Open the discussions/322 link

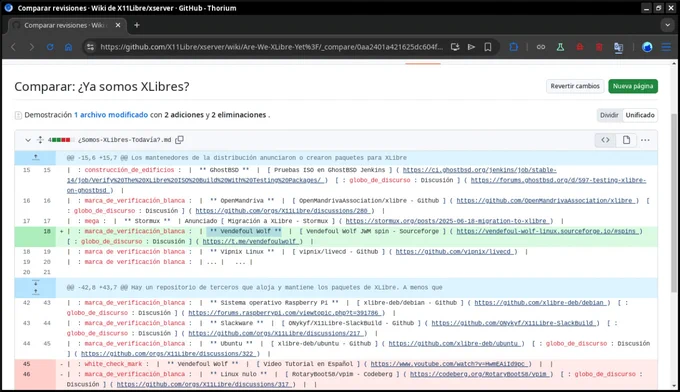point(169,354)
